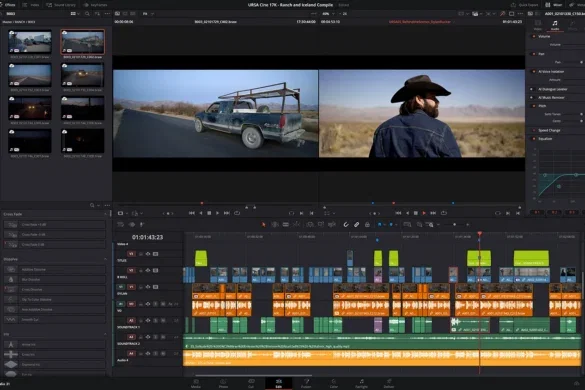Click the Replace Clip icon
Image resolution: width=585 pixels, height=390 pixels.
coord(332,224)
